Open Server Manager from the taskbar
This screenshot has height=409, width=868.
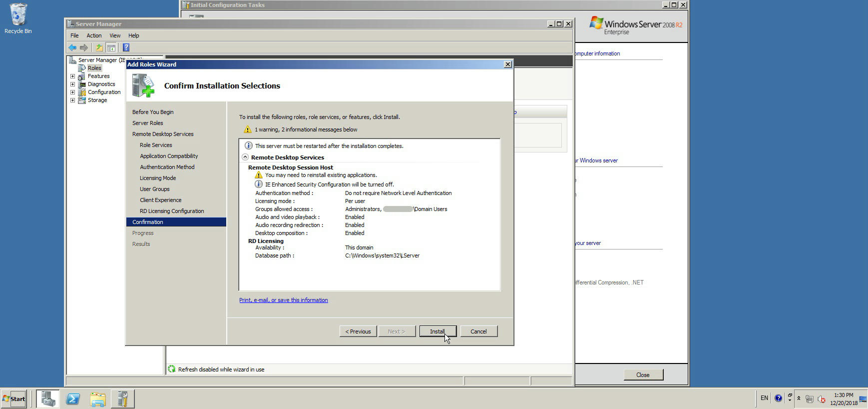tap(47, 398)
